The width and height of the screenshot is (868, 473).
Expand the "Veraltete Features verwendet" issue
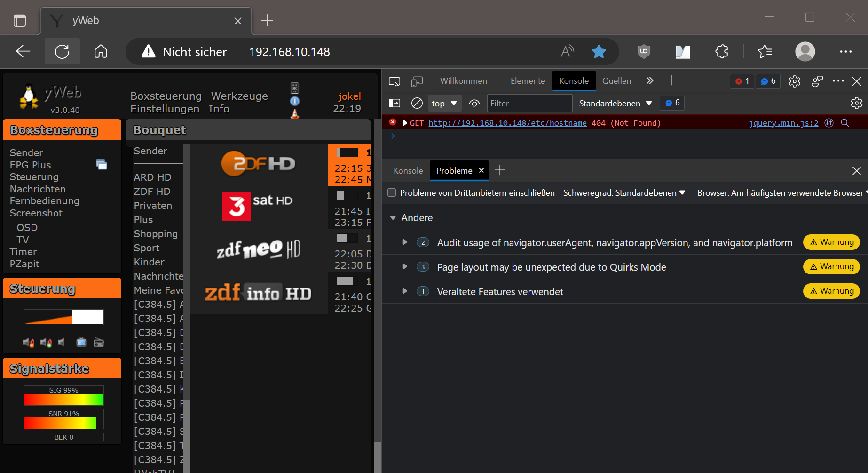[x=405, y=291]
